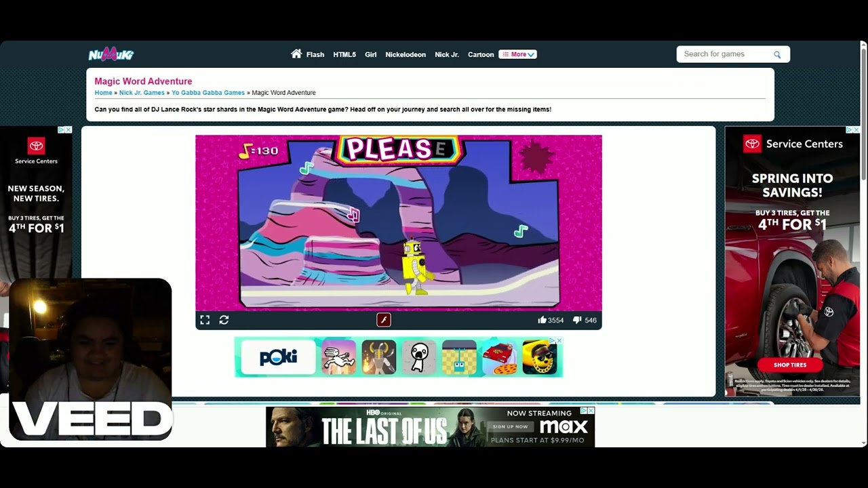Image resolution: width=868 pixels, height=488 pixels.
Task: Open the screaming face game thumbnail
Action: pyautogui.click(x=419, y=357)
